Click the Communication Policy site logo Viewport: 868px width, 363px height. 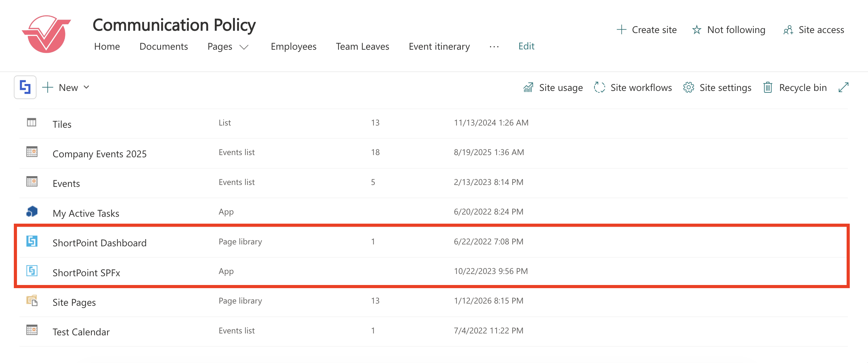47,34
